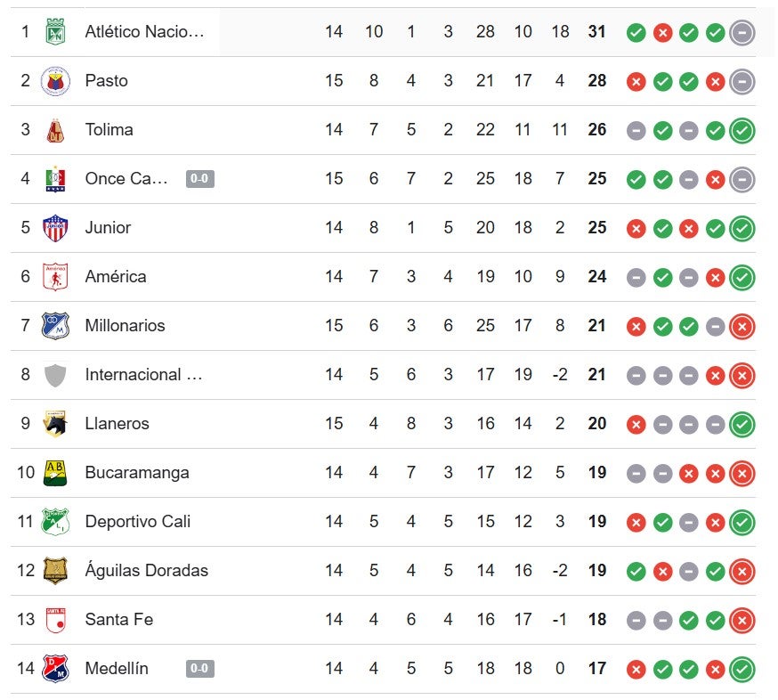The width and height of the screenshot is (778, 700).
Task: Open Junior's team crest icon
Action: pos(55,228)
